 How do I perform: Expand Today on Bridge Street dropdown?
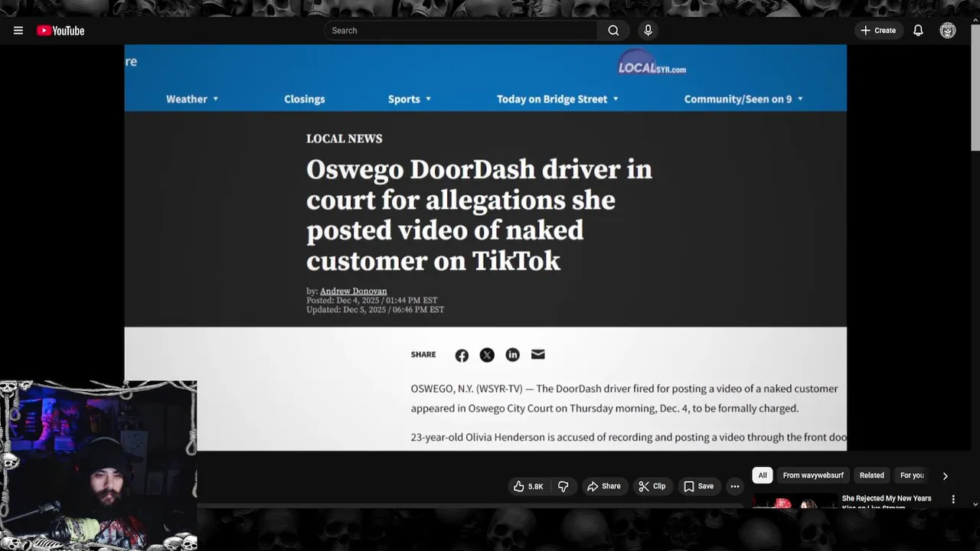557,99
